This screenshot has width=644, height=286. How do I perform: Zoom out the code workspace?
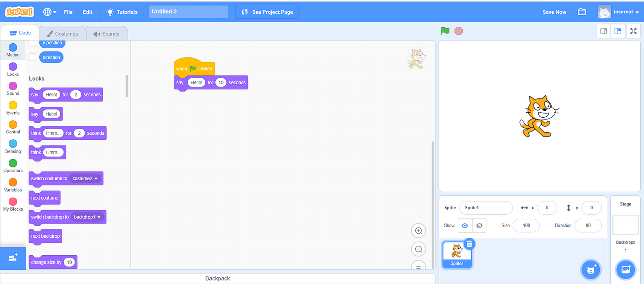point(419,249)
